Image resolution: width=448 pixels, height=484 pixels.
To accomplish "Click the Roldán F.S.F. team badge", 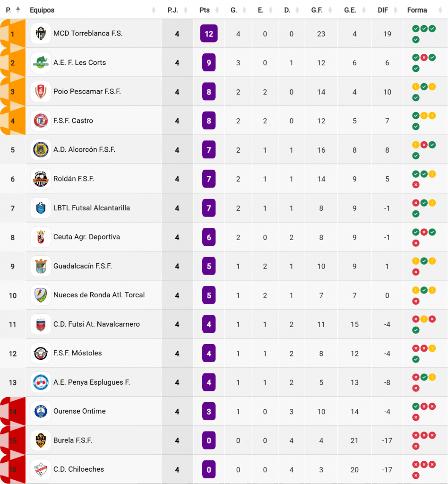I will [x=41, y=179].
